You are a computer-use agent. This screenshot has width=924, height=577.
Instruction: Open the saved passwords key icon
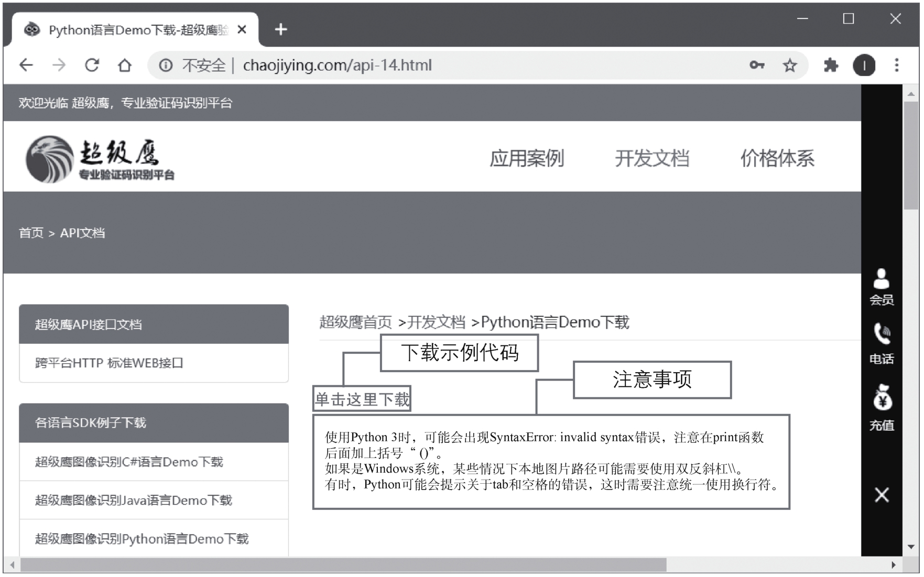(x=756, y=65)
